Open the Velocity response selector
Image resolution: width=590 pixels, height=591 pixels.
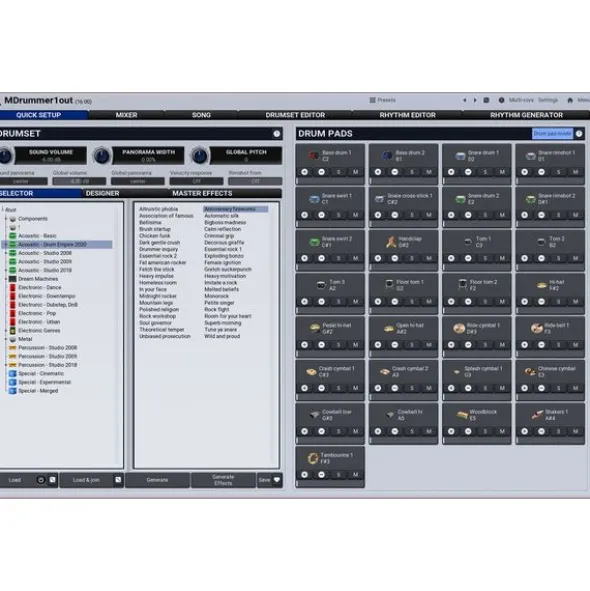tap(196, 181)
